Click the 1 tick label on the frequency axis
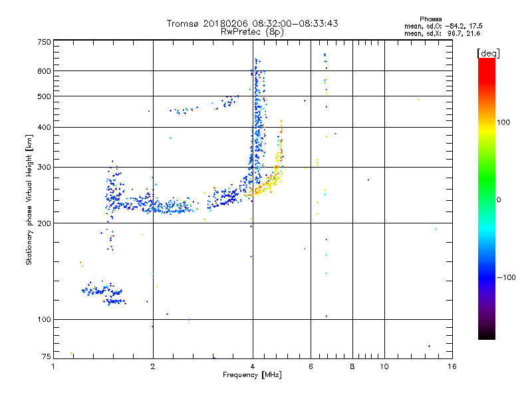Image resolution: width=532 pixels, height=399 pixels. [x=54, y=366]
